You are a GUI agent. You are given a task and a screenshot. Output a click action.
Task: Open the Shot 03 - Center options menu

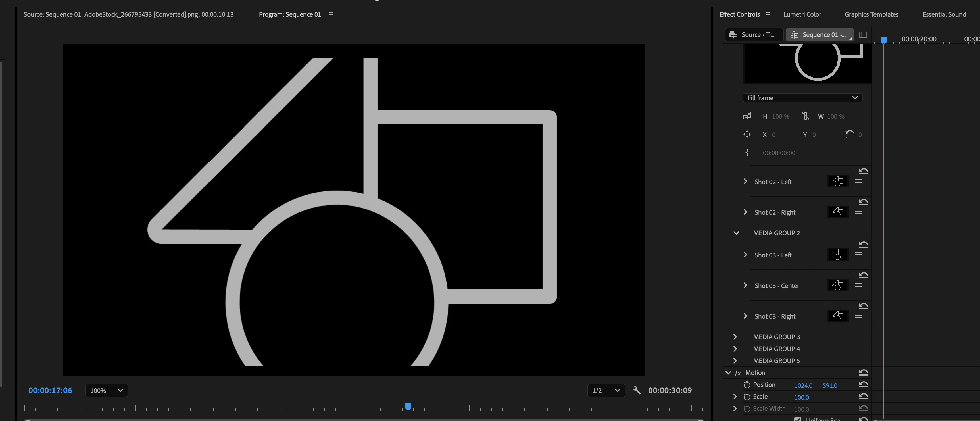tap(858, 285)
